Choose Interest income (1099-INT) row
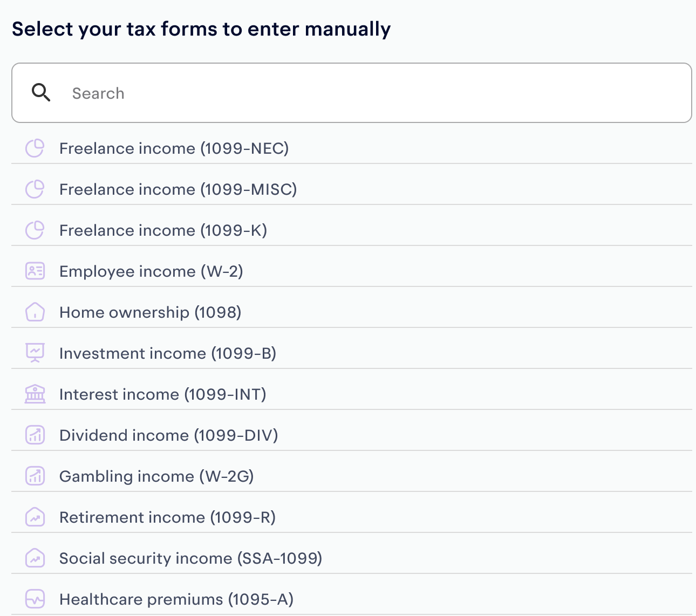Image resolution: width=696 pixels, height=616 pixels. (352, 394)
